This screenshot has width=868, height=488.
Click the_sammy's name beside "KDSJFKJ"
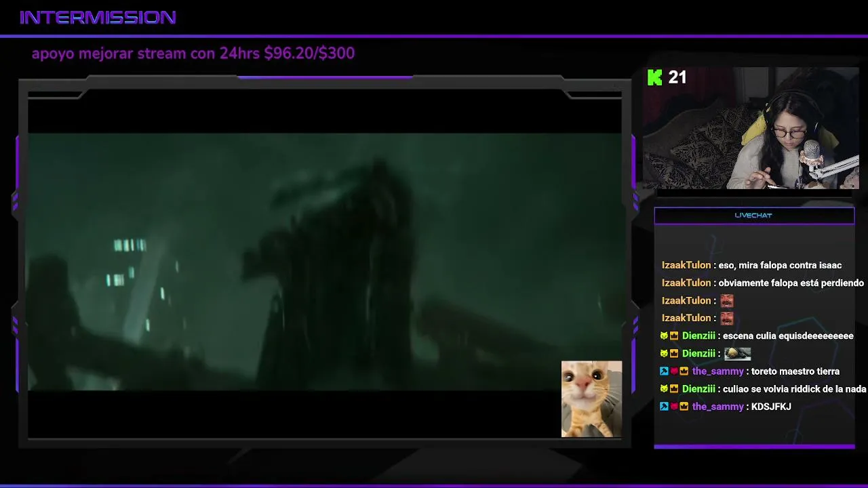pos(718,407)
